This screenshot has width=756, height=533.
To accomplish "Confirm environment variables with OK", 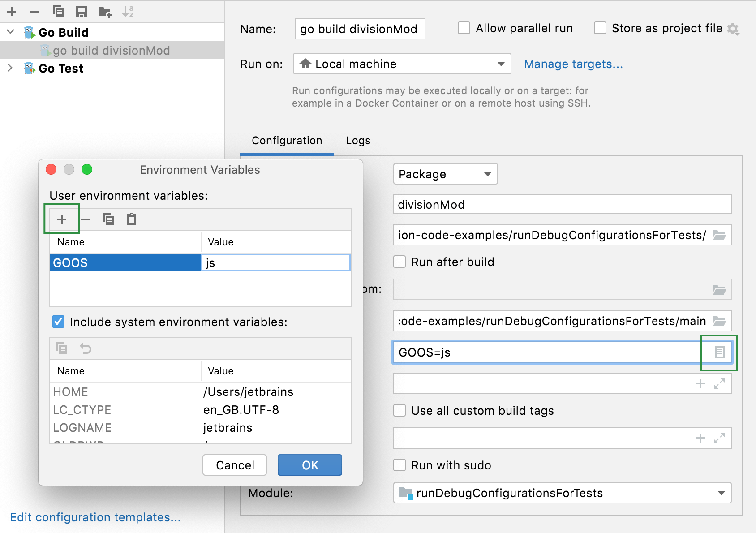I will (x=309, y=465).
